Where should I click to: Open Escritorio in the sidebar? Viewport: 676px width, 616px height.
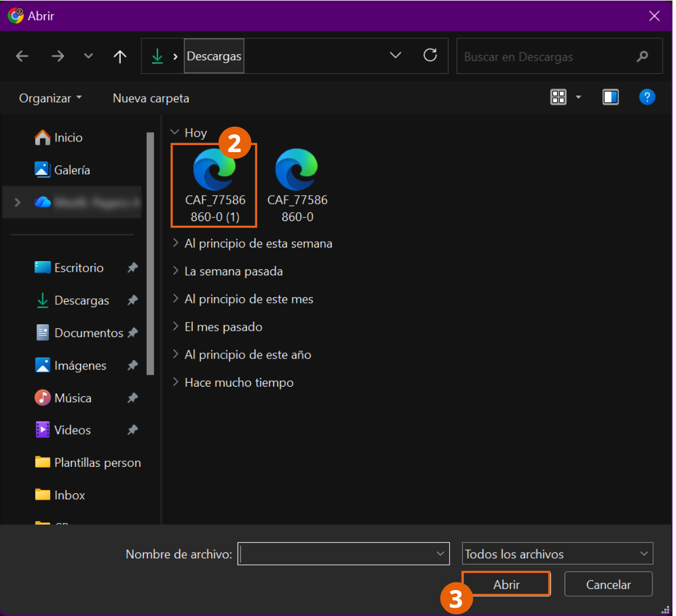pyautogui.click(x=69, y=268)
